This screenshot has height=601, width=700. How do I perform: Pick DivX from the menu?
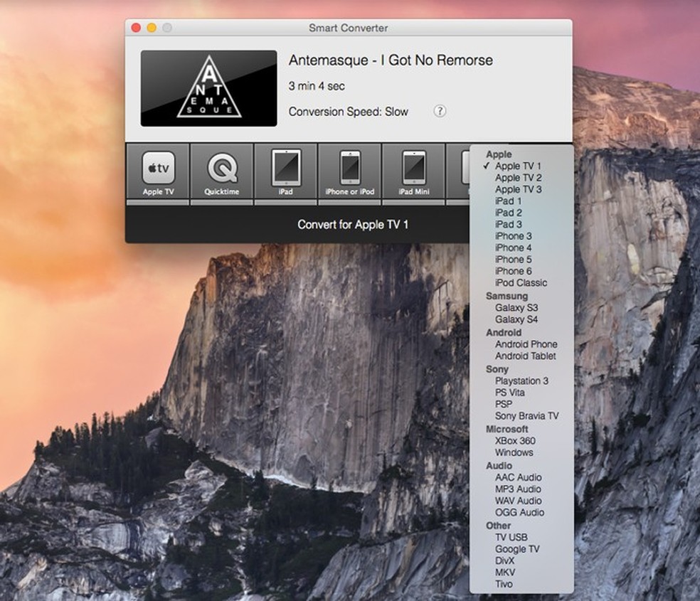tap(521, 560)
